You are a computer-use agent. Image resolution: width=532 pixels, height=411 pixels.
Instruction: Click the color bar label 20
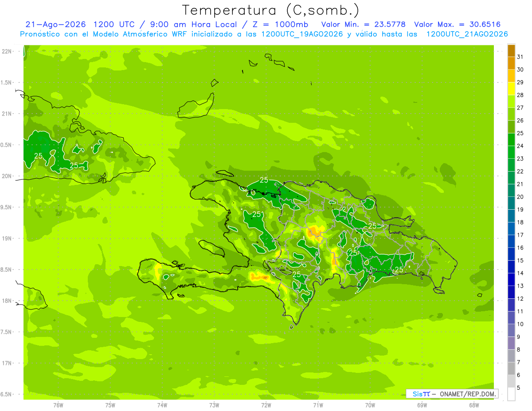pyautogui.click(x=520, y=197)
